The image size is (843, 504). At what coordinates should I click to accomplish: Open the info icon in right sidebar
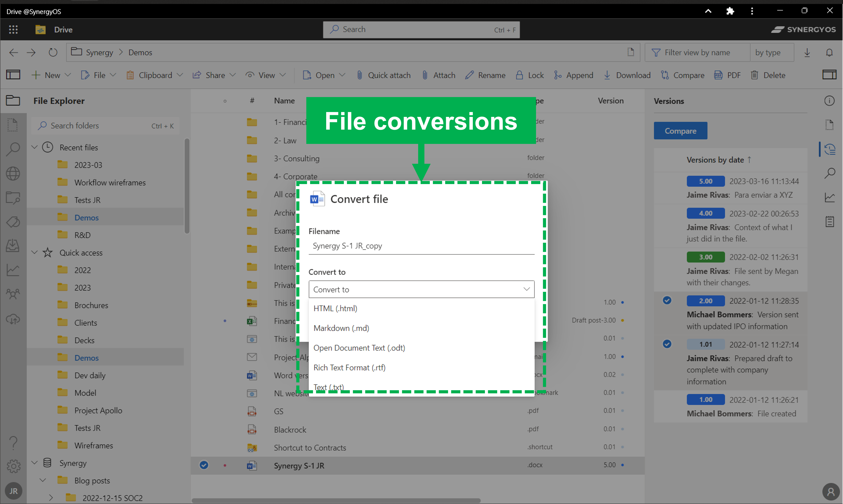(x=829, y=101)
